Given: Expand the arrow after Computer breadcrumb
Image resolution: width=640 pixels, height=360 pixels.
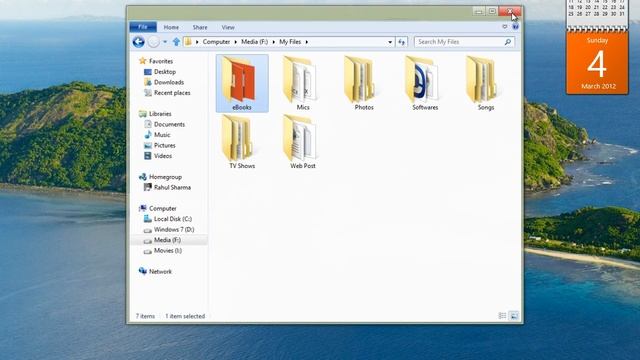Looking at the screenshot, I should point(236,42).
